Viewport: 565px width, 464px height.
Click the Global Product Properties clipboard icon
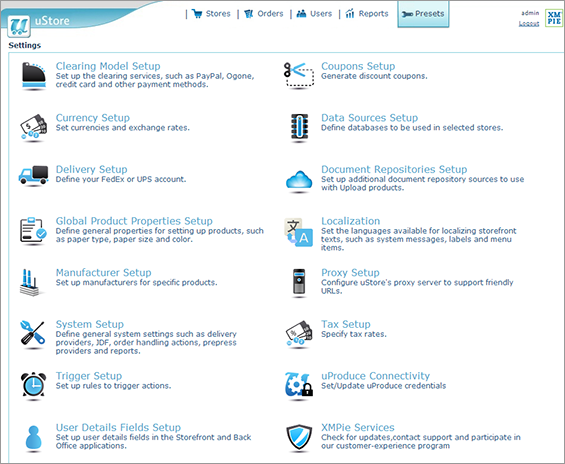click(x=33, y=231)
